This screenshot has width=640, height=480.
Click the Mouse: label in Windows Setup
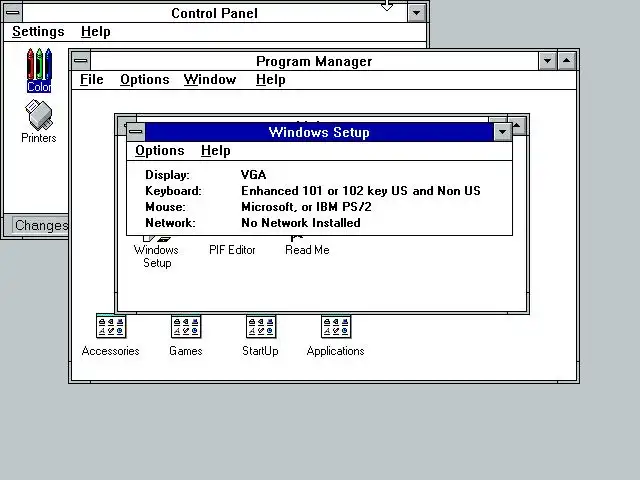(x=165, y=207)
